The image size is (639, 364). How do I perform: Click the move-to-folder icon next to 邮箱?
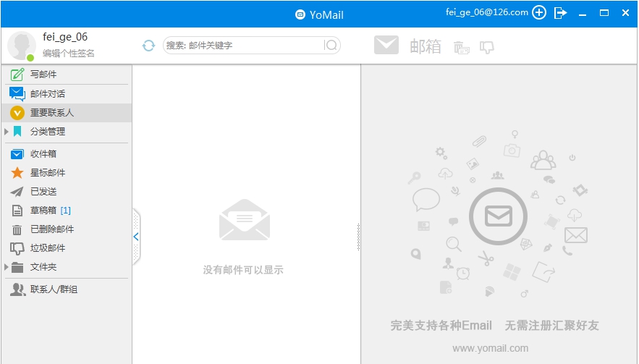[x=461, y=48]
